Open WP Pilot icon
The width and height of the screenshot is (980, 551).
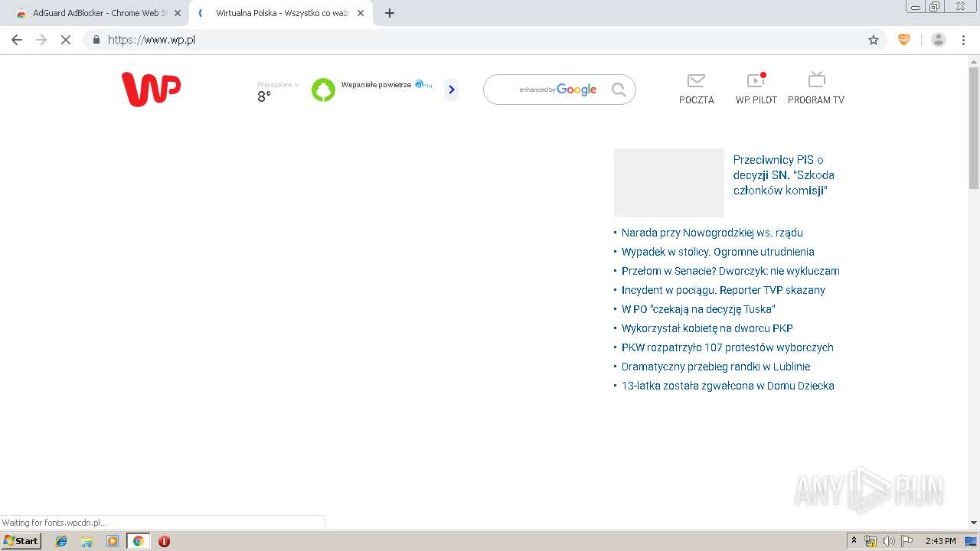756,80
